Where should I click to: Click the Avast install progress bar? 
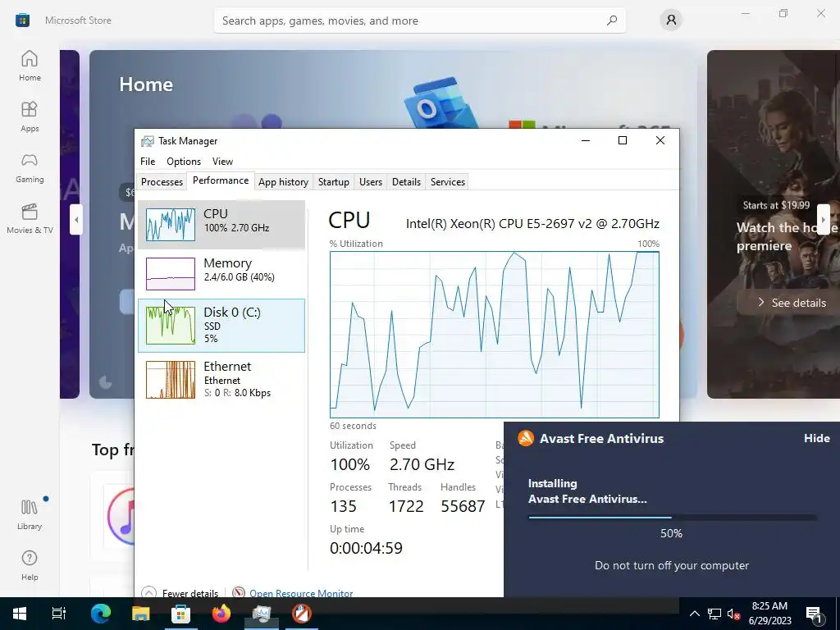point(672,518)
